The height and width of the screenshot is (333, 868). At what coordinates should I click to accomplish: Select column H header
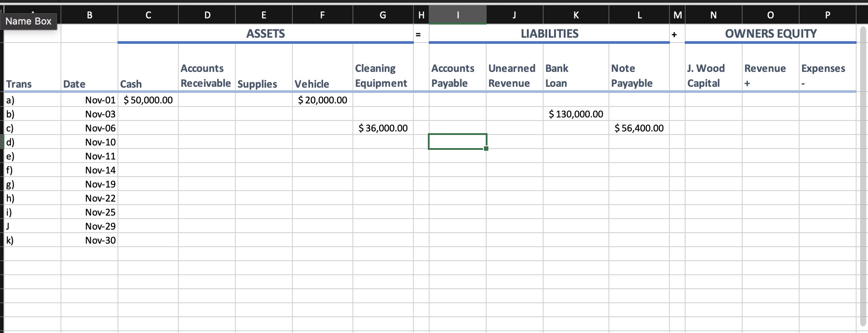[x=421, y=15]
